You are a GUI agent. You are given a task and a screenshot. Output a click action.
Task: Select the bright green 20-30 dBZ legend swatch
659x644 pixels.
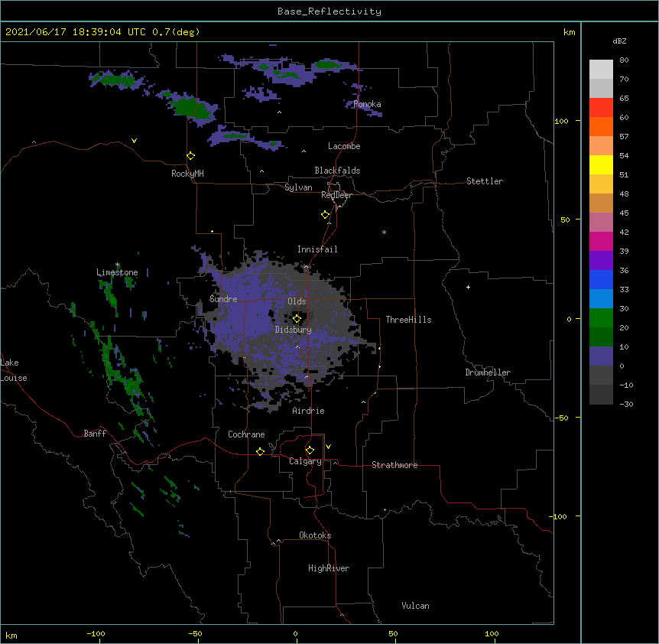point(601,318)
